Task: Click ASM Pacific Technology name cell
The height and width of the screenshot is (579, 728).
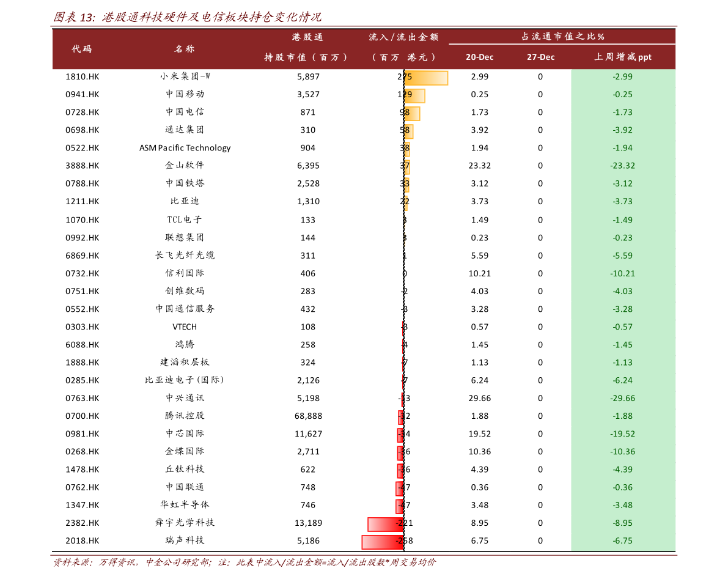Action: point(185,148)
